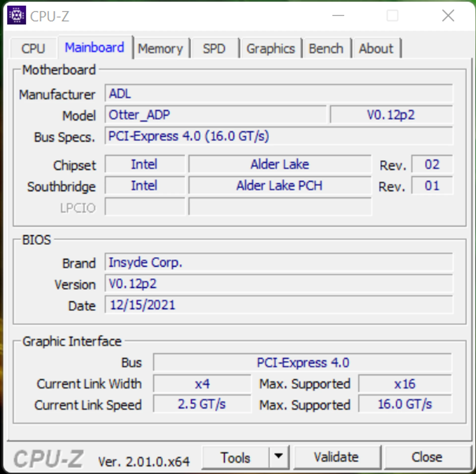
Task: Click the Motherboard group label
Action: coord(59,70)
